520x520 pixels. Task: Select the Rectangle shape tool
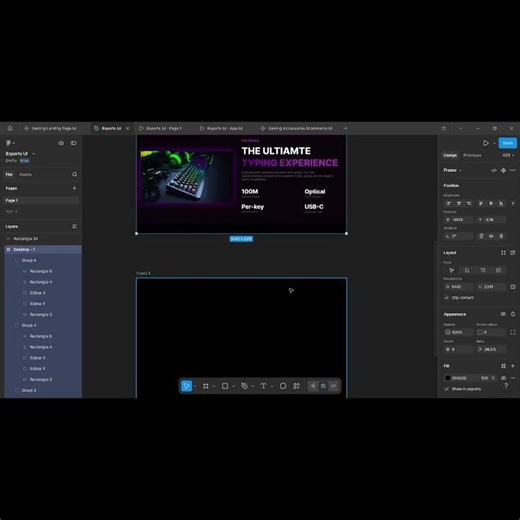click(x=225, y=386)
